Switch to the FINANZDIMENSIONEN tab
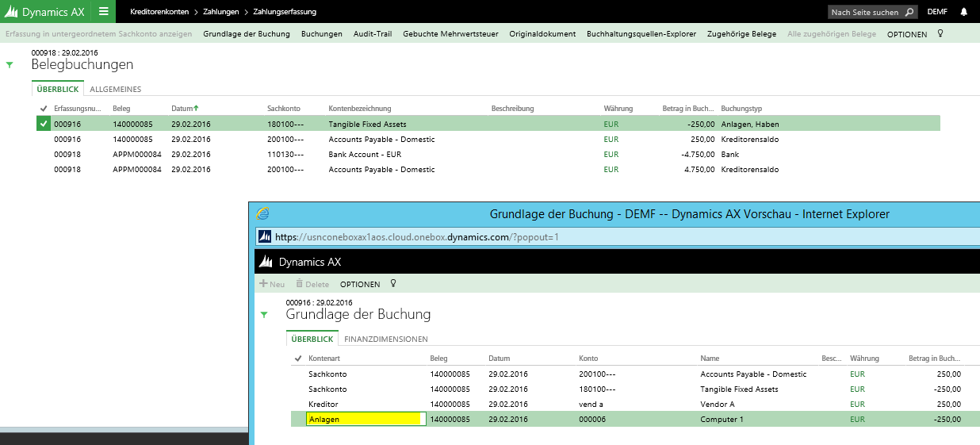 [x=385, y=340]
